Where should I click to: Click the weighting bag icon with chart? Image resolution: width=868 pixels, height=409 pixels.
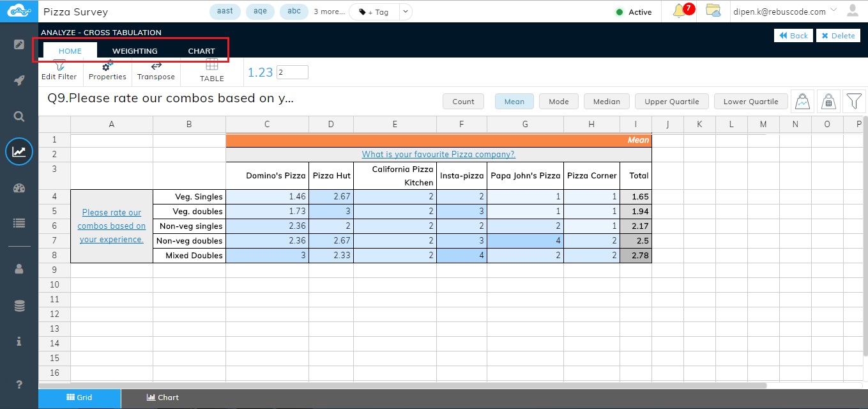pos(803,101)
